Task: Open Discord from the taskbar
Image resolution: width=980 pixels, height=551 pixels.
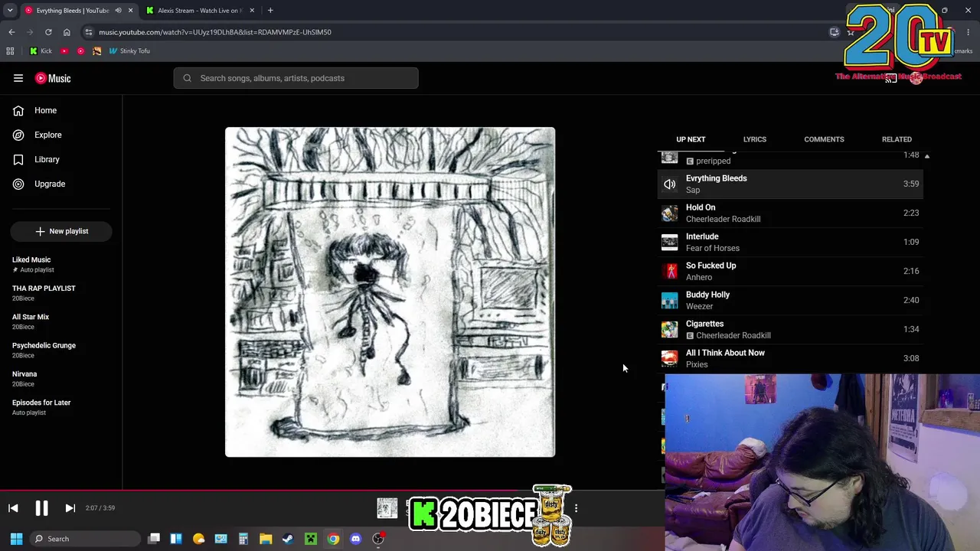Action: pos(355,539)
